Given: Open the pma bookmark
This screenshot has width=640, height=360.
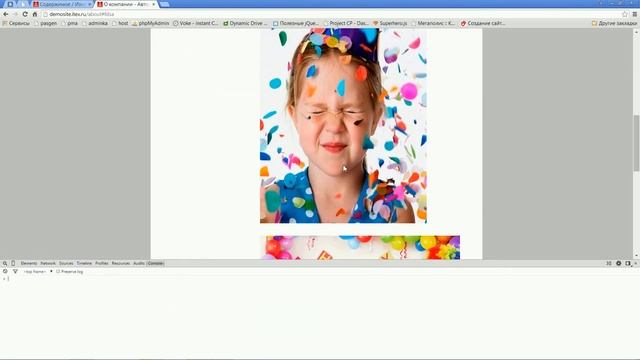Looking at the screenshot, I should click(69, 23).
